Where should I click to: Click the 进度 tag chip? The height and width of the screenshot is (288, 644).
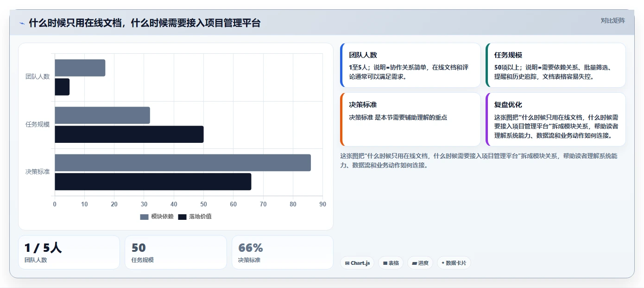[x=420, y=263]
